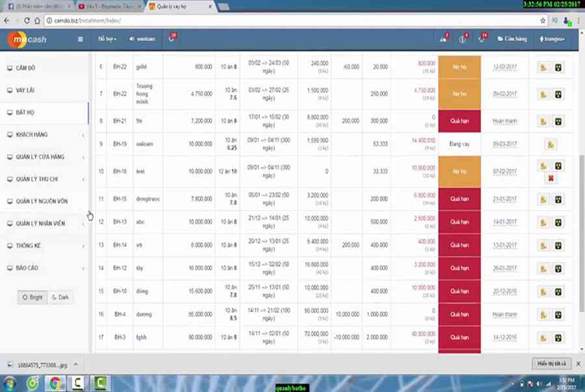Expand the Khách Hàng sidebar menu

click(44, 135)
